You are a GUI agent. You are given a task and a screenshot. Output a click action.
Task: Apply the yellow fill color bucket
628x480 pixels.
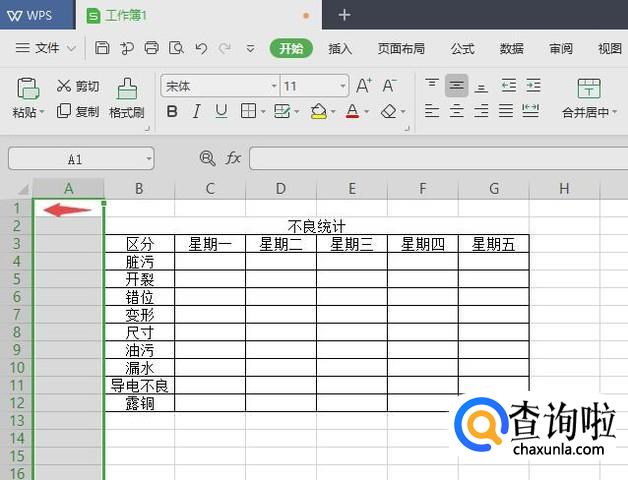point(319,111)
